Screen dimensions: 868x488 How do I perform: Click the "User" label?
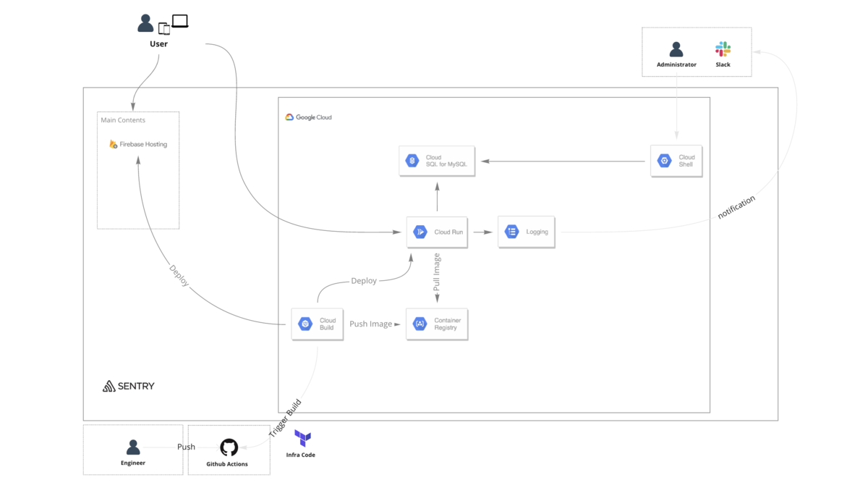pos(158,44)
